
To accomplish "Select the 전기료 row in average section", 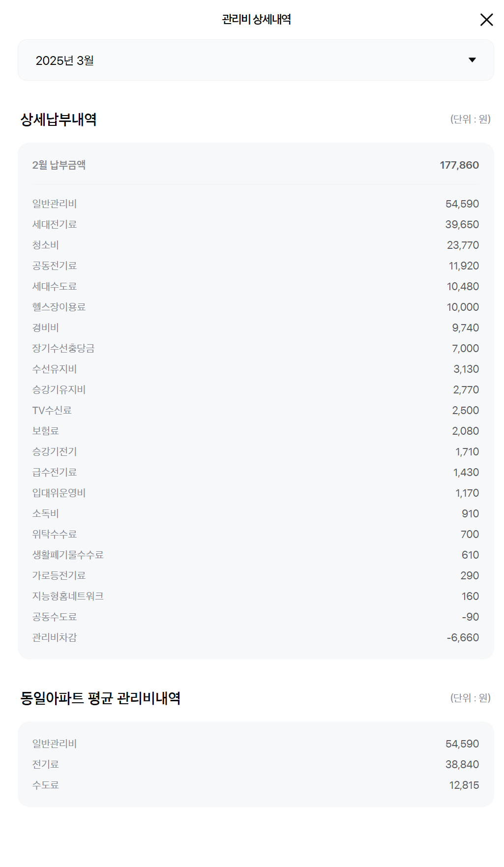I will click(256, 764).
